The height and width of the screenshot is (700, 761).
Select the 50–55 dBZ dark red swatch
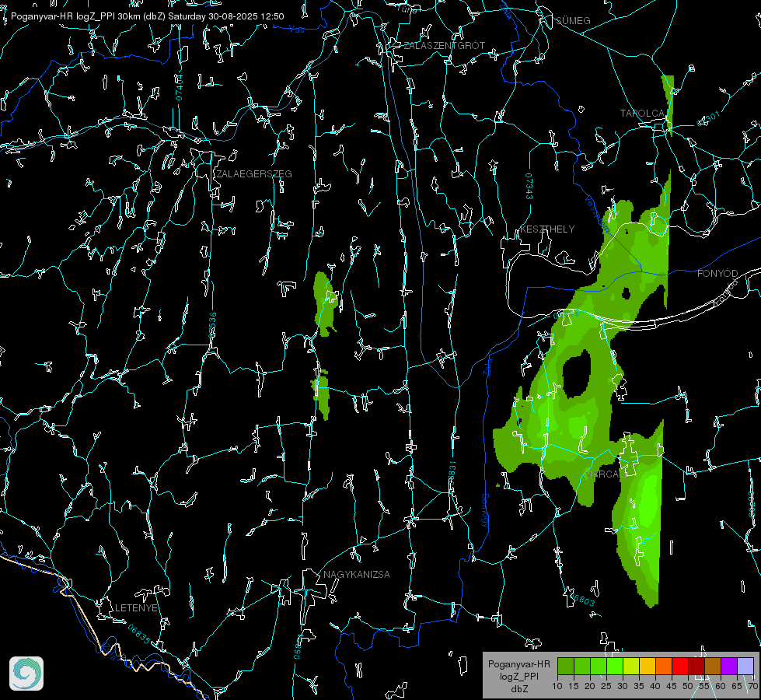pyautogui.click(x=696, y=666)
